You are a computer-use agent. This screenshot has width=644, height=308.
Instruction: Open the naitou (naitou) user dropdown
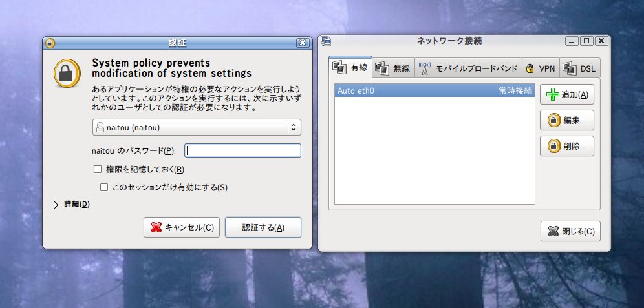pyautogui.click(x=197, y=128)
